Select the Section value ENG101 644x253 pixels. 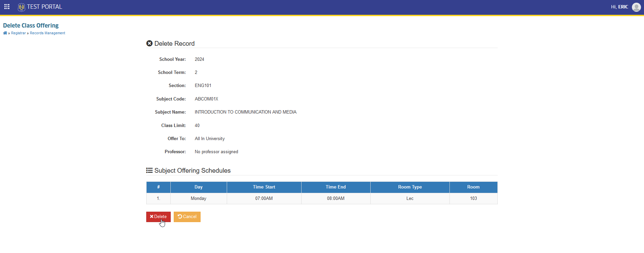(203, 85)
